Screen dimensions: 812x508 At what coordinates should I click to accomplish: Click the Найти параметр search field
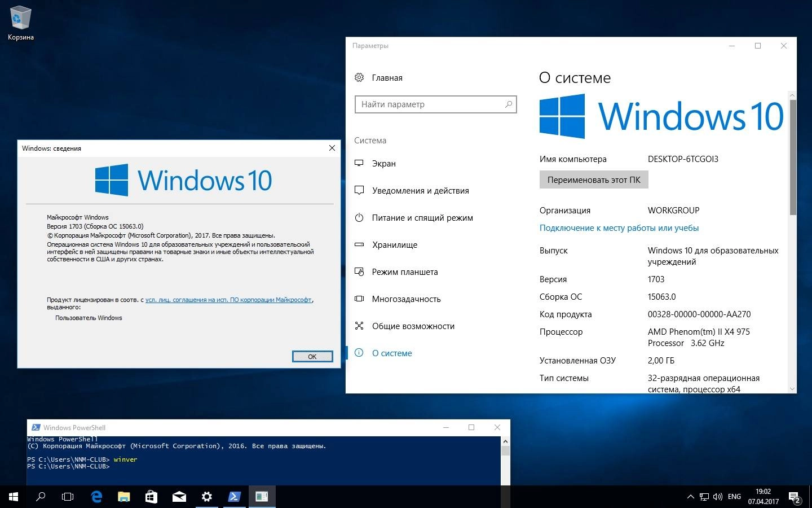pyautogui.click(x=435, y=104)
